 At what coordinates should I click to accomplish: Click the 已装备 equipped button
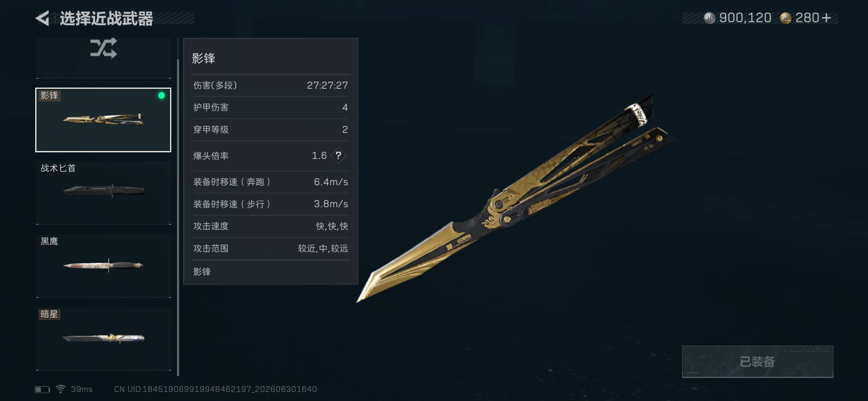click(757, 362)
